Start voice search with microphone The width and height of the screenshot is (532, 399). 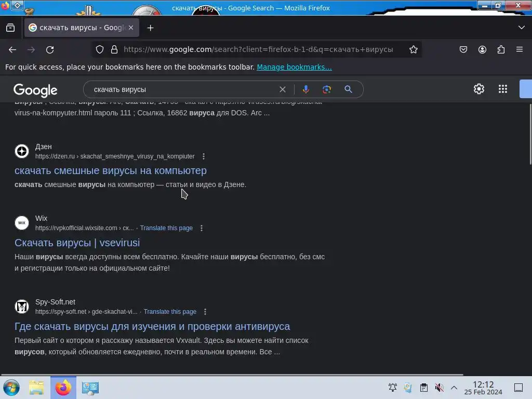[305, 89]
